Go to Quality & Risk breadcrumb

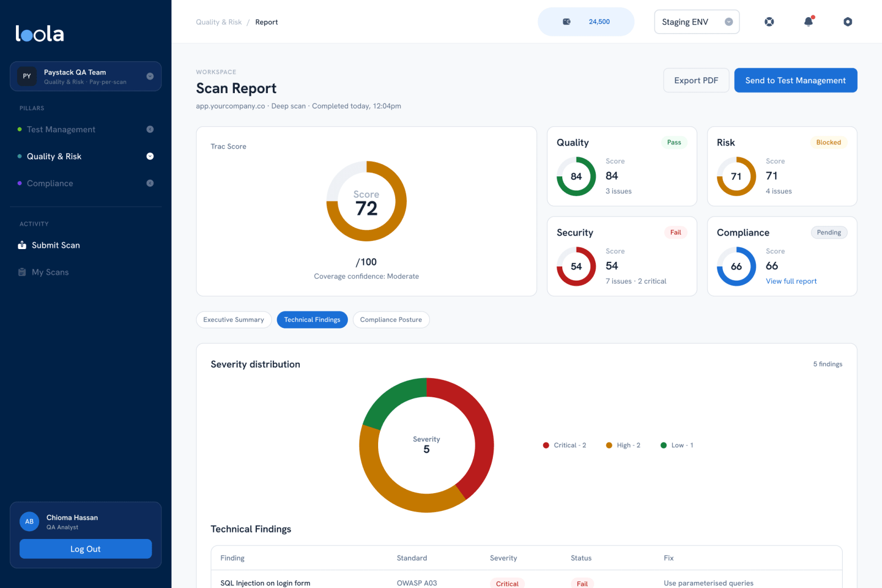coord(219,22)
